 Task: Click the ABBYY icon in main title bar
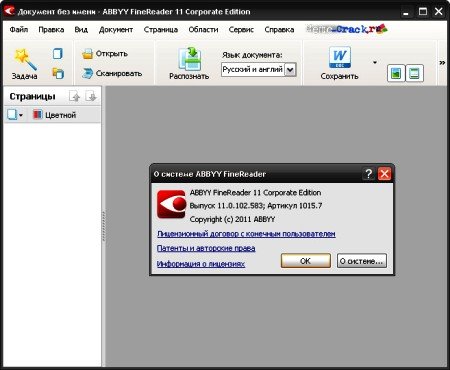coord(9,11)
